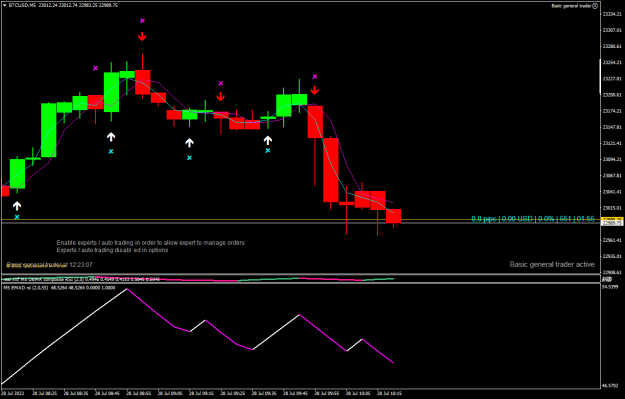Select the middle red down arrow signal
Viewport: 625px width, 399px height.
(x=220, y=96)
